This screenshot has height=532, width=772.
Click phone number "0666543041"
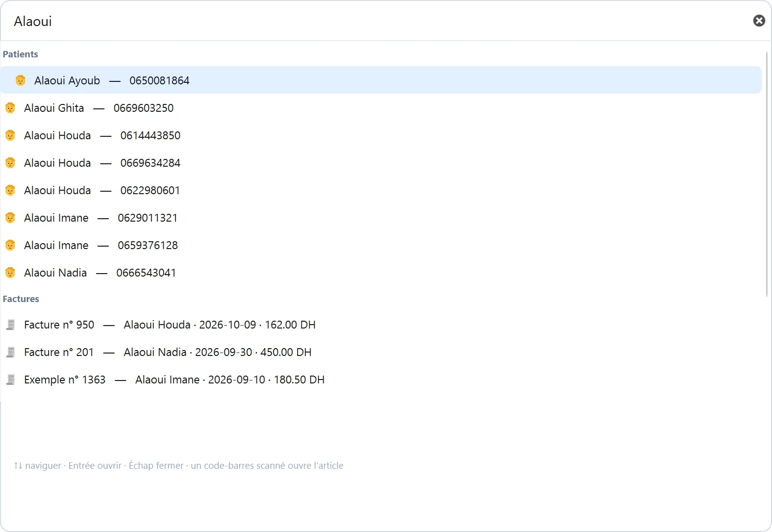(x=146, y=273)
